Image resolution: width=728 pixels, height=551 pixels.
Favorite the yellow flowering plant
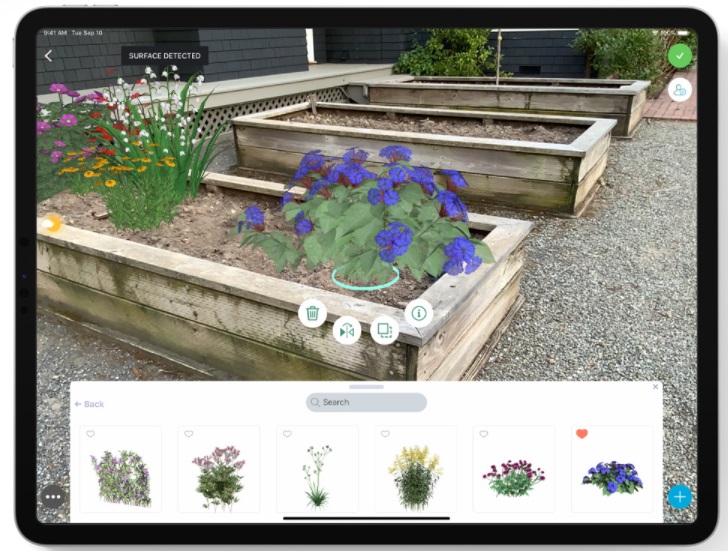385,434
